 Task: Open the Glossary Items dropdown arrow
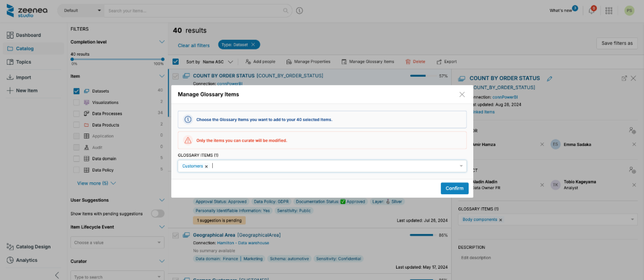tap(461, 166)
